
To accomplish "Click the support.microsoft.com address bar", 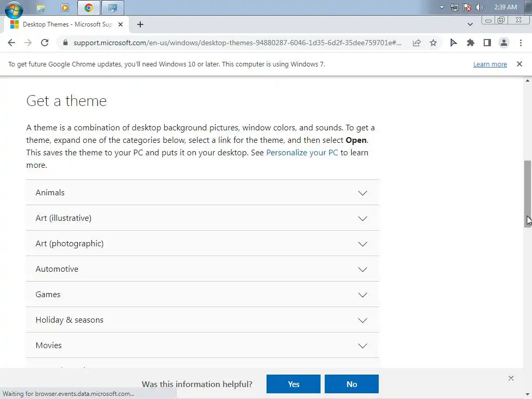I will point(237,43).
